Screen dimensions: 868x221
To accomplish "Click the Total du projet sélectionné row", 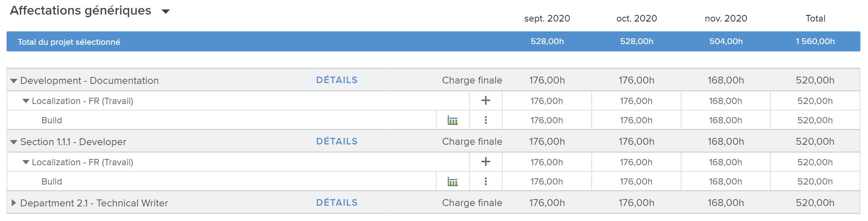I will pyautogui.click(x=69, y=42).
